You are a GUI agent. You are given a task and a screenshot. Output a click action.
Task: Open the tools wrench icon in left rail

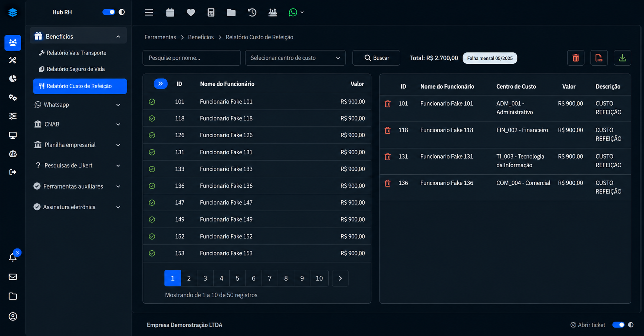point(13,60)
